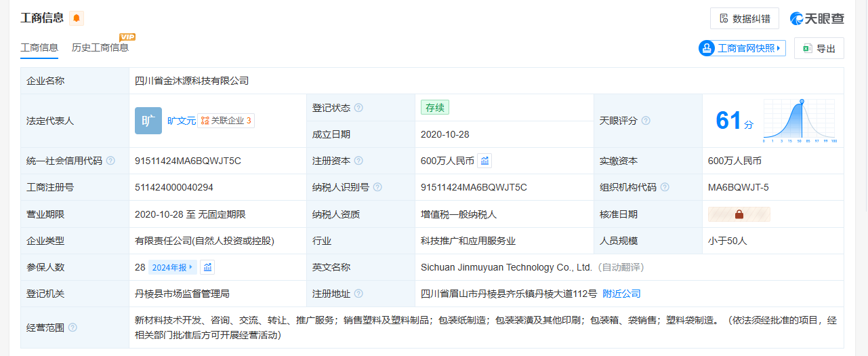Viewport: 868px width, 356px height.
Task: Click help icon next to 组织机构代码
Action: 665,188
